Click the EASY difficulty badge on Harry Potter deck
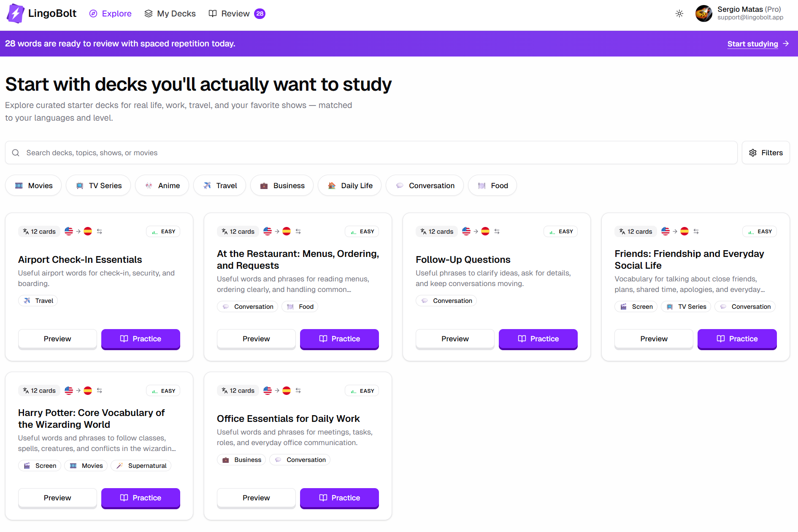 coord(163,390)
